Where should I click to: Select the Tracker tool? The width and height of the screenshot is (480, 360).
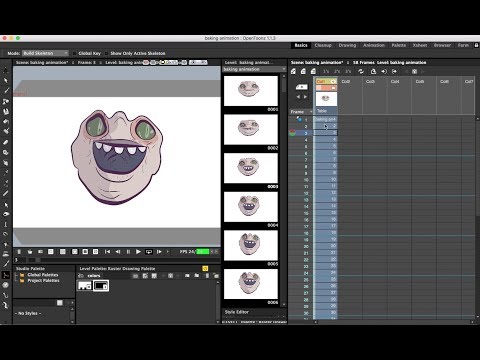click(x=5, y=285)
